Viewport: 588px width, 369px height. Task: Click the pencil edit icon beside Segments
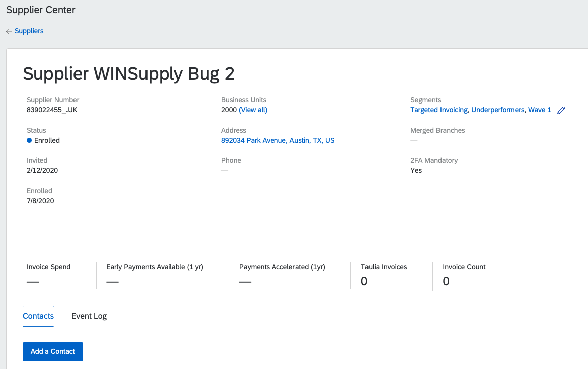click(x=561, y=110)
